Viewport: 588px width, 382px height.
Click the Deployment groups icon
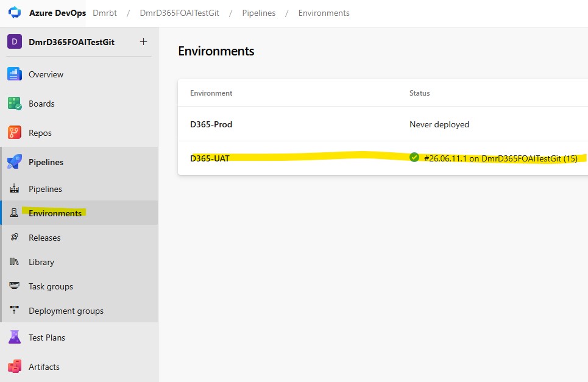[14, 309]
